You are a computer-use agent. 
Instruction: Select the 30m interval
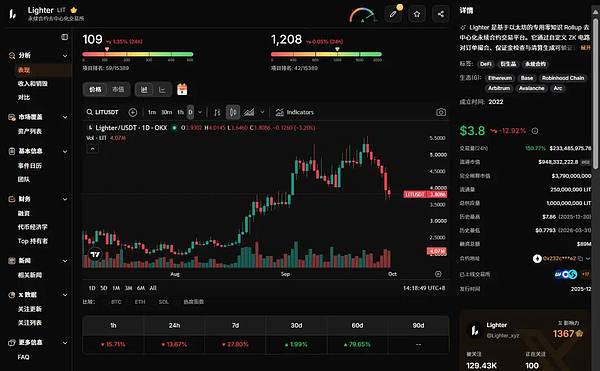[x=166, y=112]
